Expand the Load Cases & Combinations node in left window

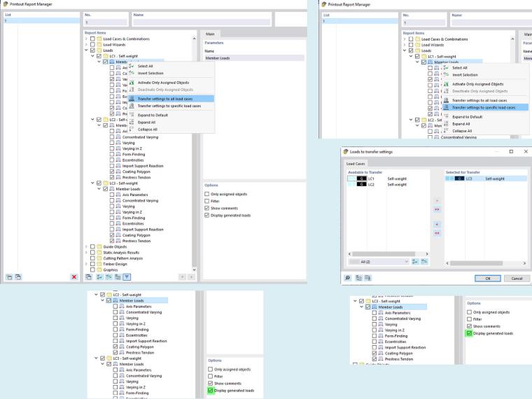(86, 38)
